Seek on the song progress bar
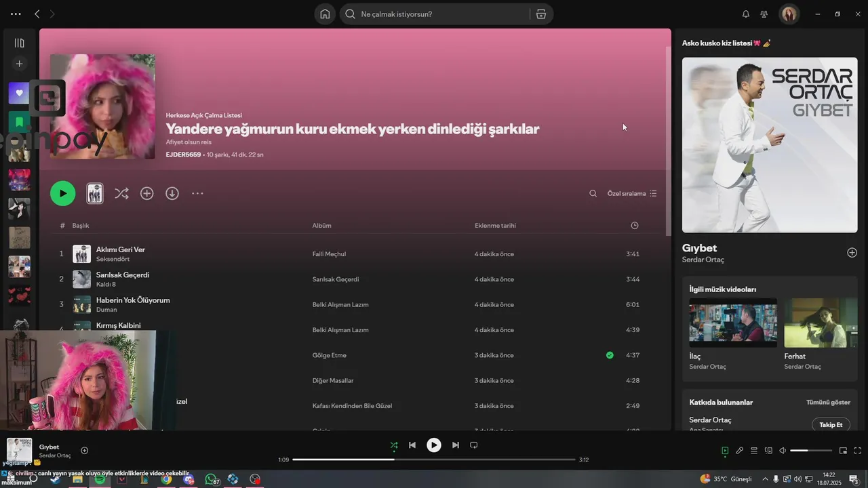868x488 pixels. 434,460
